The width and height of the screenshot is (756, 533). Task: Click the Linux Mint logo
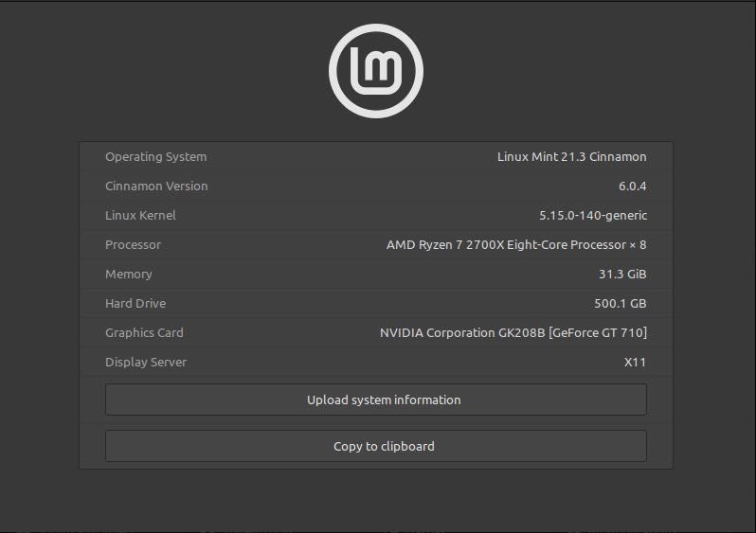tap(376, 70)
